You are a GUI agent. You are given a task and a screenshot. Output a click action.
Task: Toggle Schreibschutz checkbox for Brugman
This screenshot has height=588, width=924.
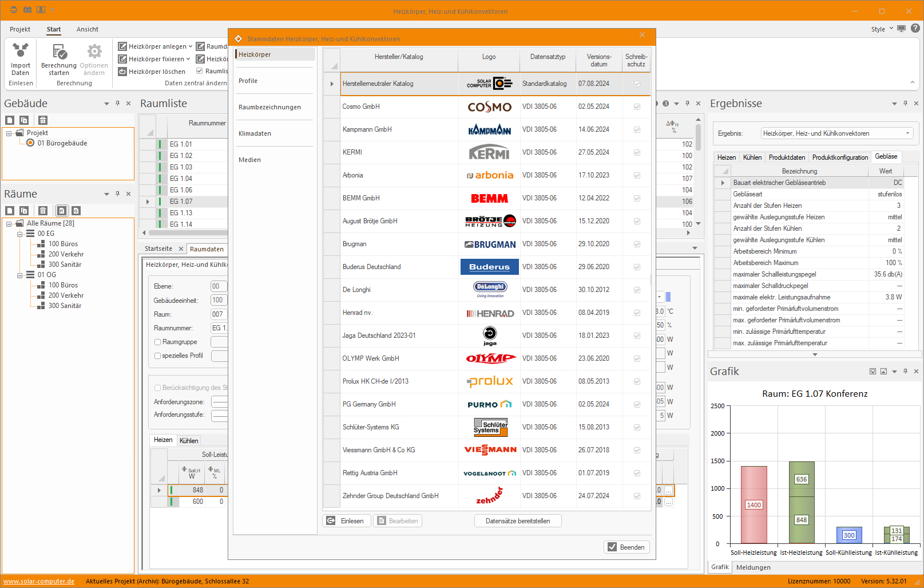tap(637, 244)
